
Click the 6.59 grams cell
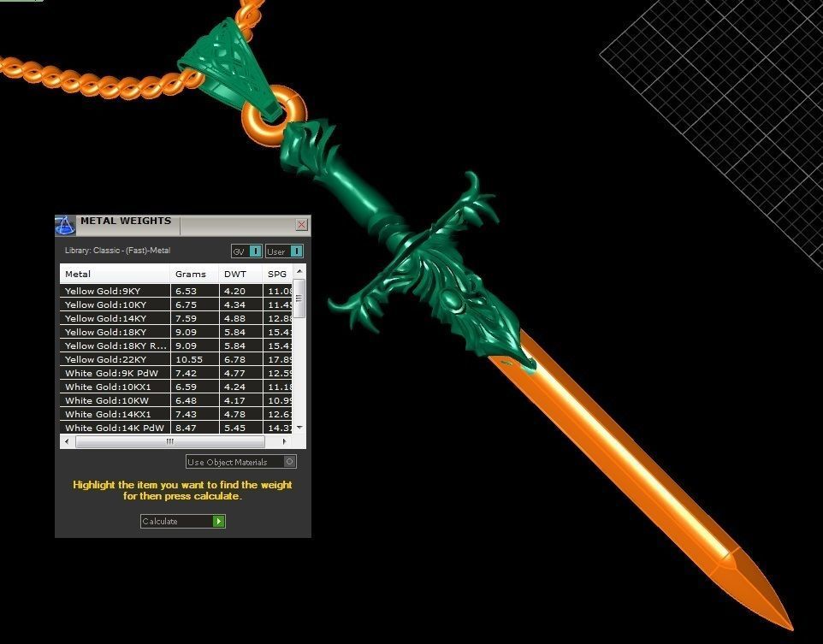[x=195, y=387]
